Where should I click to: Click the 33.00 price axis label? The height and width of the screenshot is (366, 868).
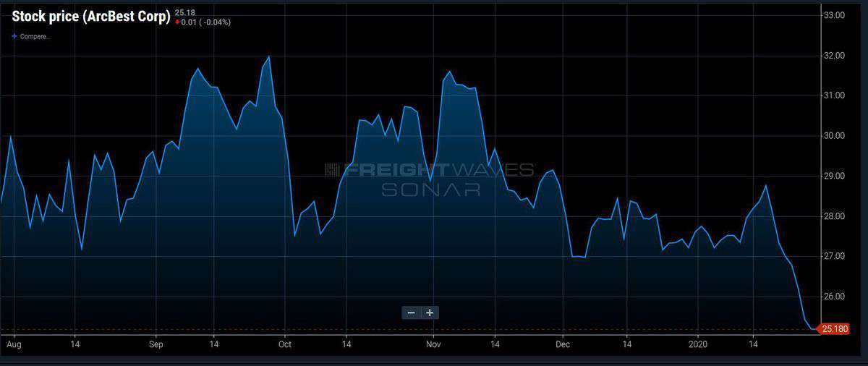[x=835, y=15]
